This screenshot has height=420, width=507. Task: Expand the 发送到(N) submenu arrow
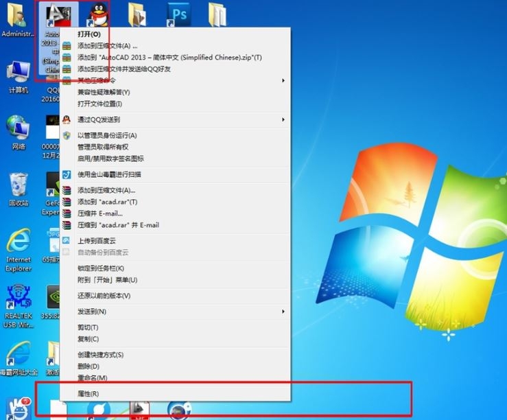tap(283, 312)
